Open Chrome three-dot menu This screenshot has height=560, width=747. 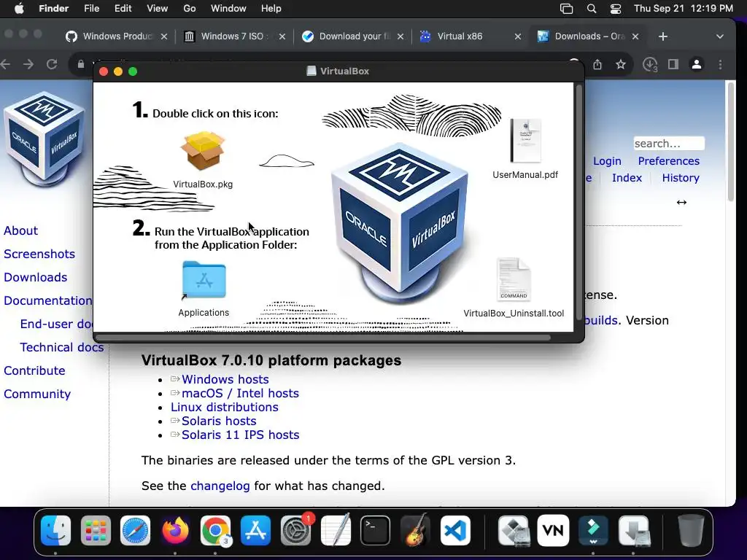(720, 64)
